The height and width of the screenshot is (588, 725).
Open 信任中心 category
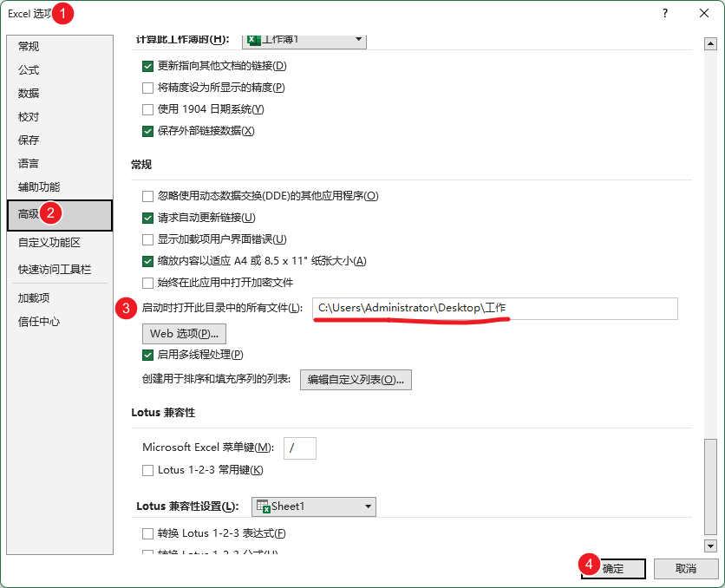click(60, 322)
